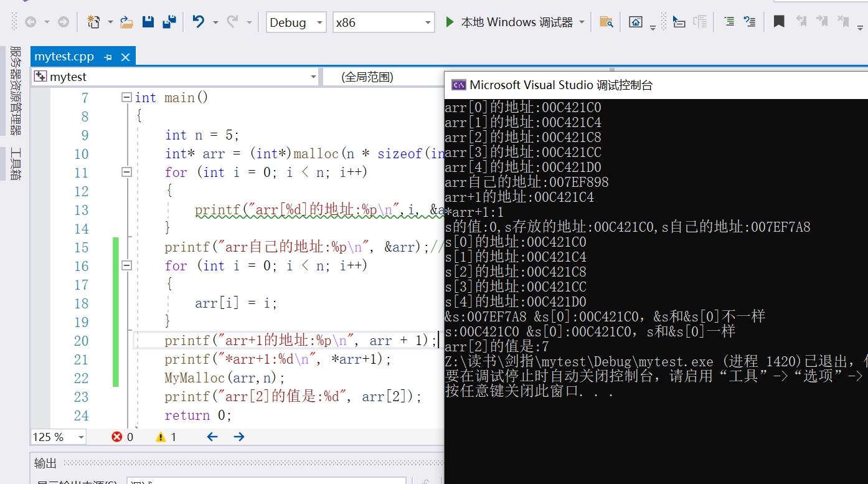868x484 pixels.
Task: Click the red error count icon
Action: click(117, 437)
